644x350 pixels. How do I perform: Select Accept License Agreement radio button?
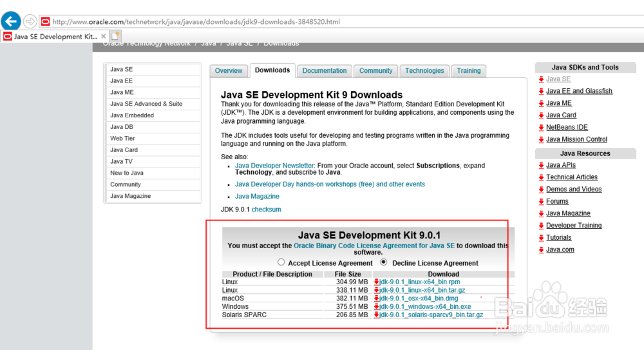click(x=281, y=262)
